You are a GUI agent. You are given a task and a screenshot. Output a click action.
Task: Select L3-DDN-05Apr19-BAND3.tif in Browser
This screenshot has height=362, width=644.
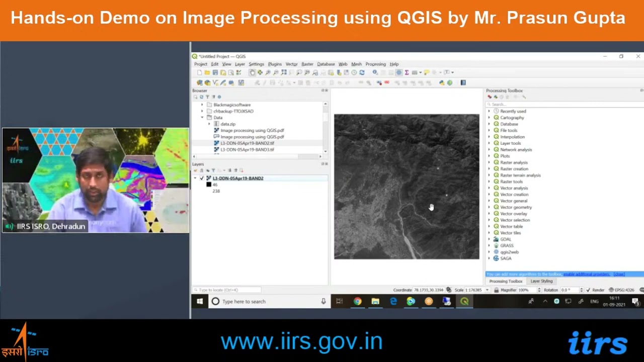point(247,150)
